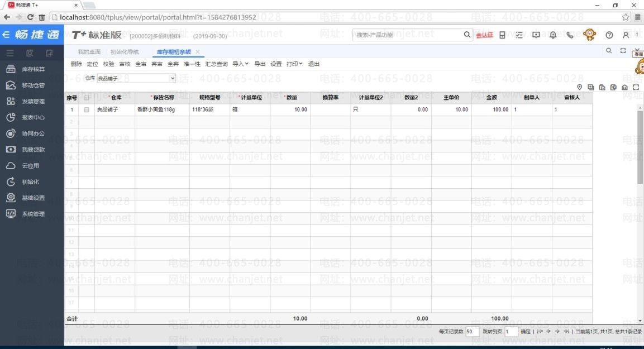Click the location pin icon above table
Viewport: 644px width, 349px height.
(x=579, y=87)
